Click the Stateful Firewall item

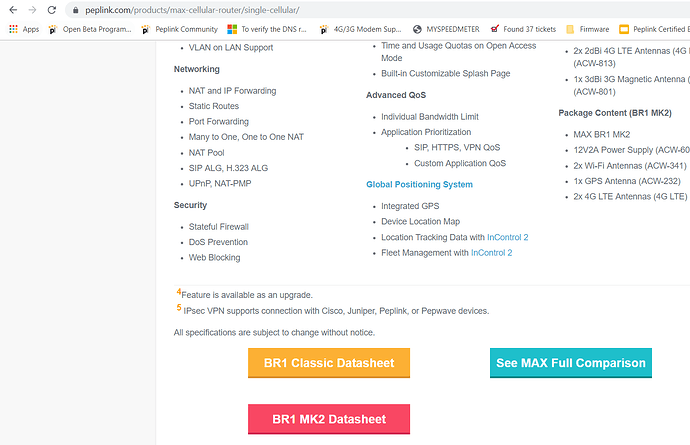click(219, 227)
